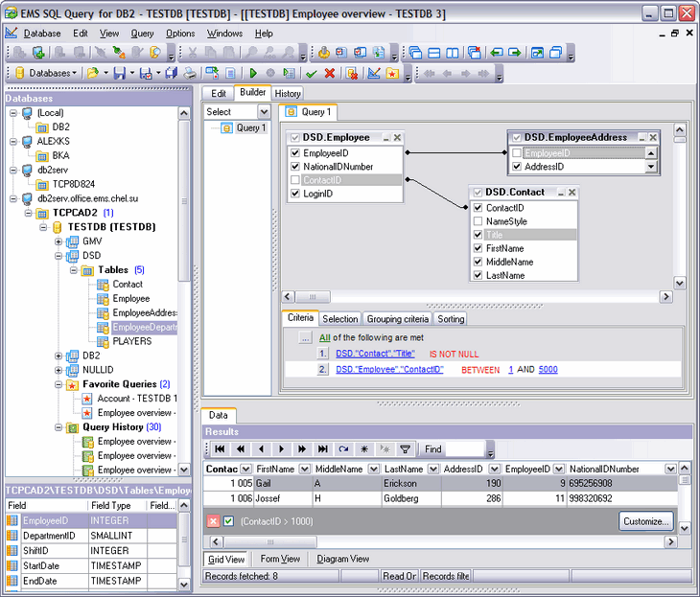Click the filter funnel icon in Results

click(x=405, y=449)
